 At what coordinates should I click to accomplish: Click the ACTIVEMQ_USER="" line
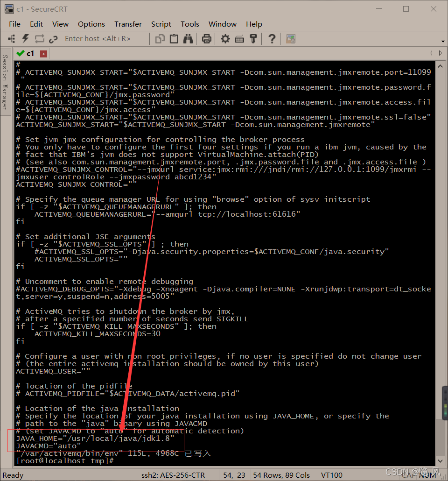[x=53, y=371]
